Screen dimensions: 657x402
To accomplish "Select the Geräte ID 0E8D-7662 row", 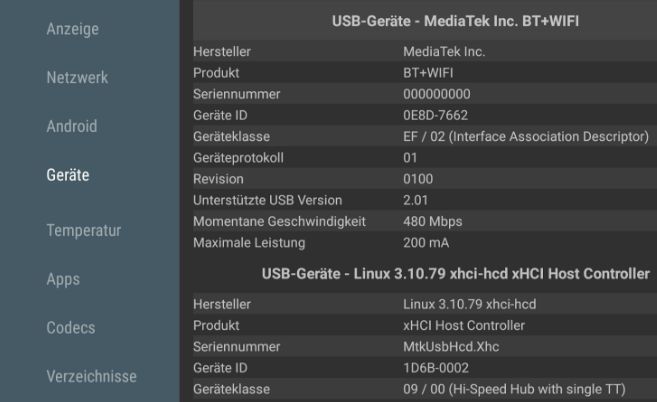I will pos(425,115).
